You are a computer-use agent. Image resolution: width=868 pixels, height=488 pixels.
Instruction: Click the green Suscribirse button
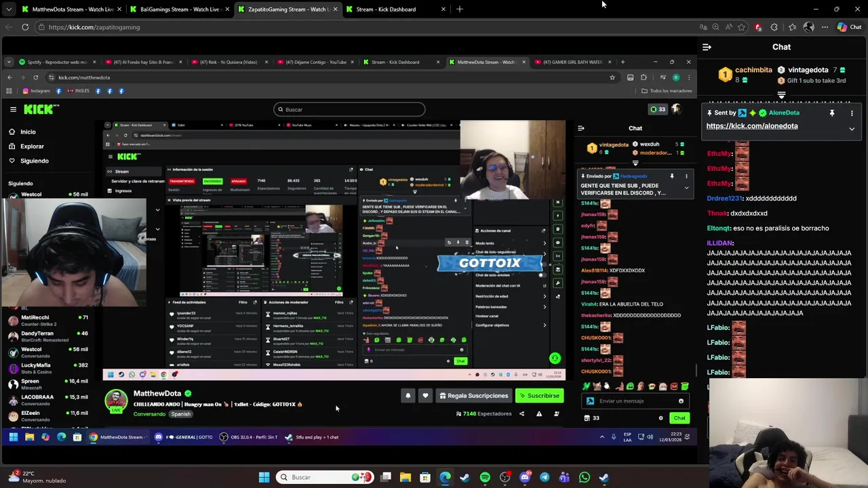(x=540, y=396)
